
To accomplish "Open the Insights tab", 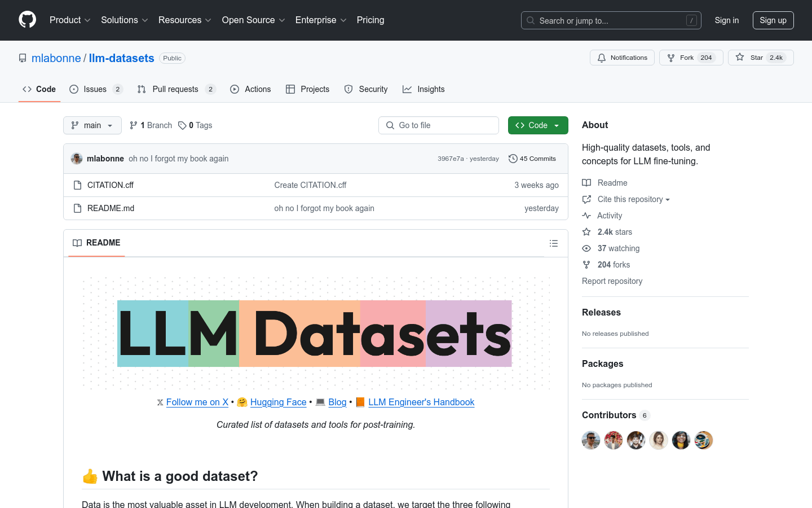I will (x=423, y=89).
